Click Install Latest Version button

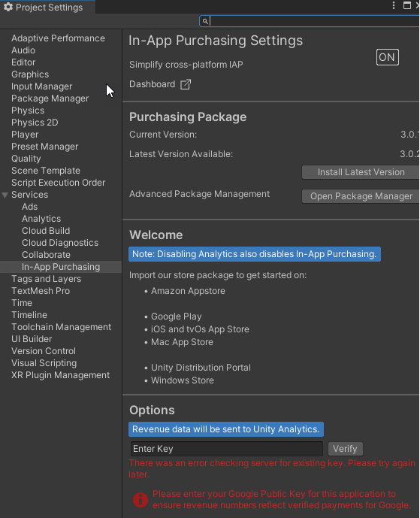pos(361,172)
